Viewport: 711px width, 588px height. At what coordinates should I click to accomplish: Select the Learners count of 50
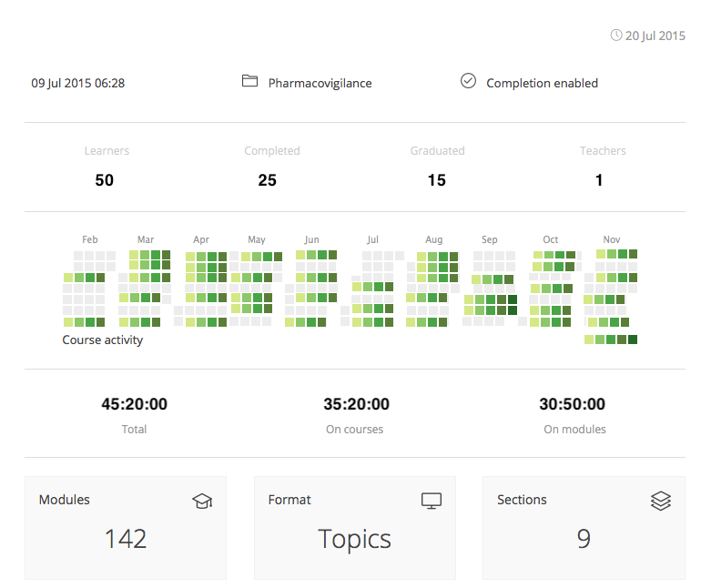pyautogui.click(x=105, y=180)
